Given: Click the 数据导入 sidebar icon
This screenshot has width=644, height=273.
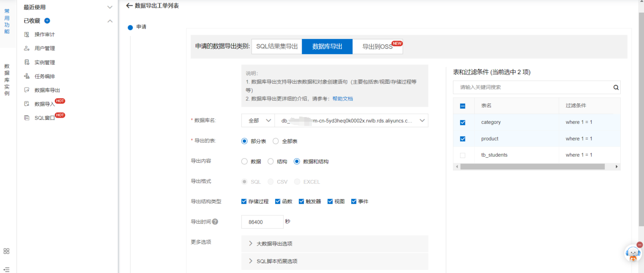Looking at the screenshot, I should pyautogui.click(x=27, y=104).
